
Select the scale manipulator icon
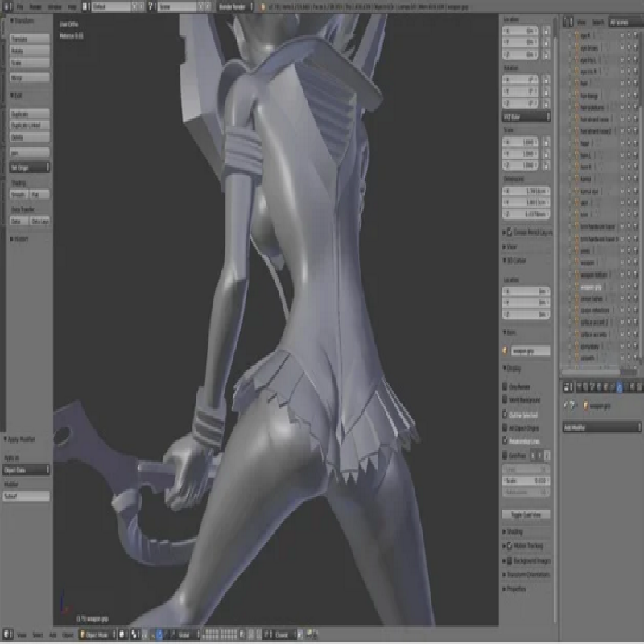[172, 634]
